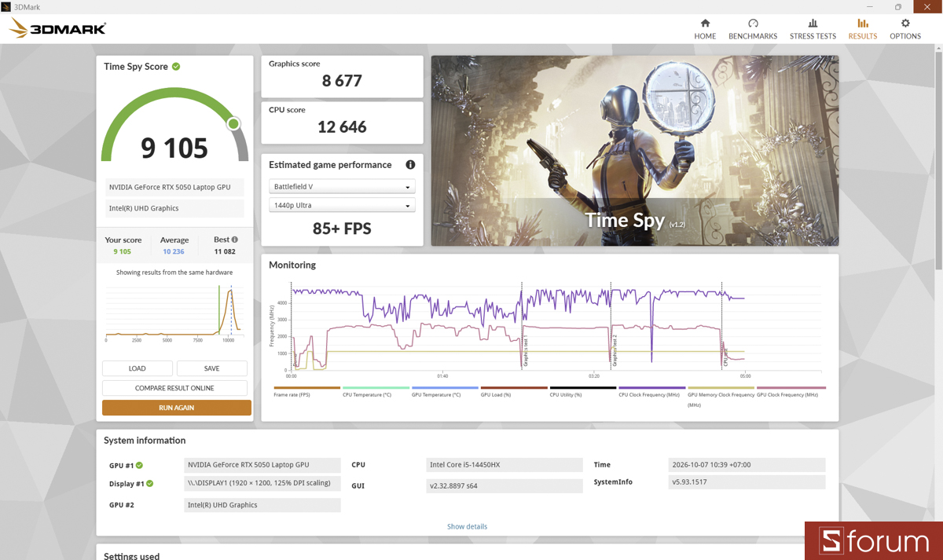943x560 pixels.
Task: Open the estimated game performance info icon
Action: click(x=410, y=165)
